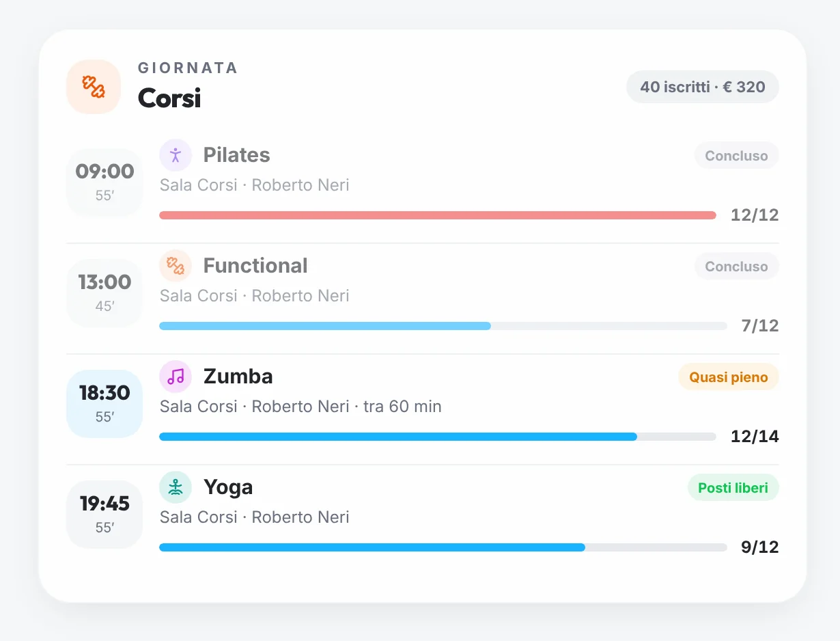Open the 40 iscritti summary badge

pyautogui.click(x=703, y=87)
